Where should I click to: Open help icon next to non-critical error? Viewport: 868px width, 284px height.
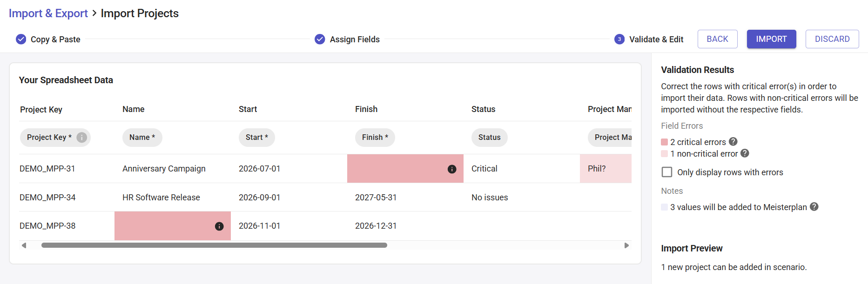click(745, 153)
